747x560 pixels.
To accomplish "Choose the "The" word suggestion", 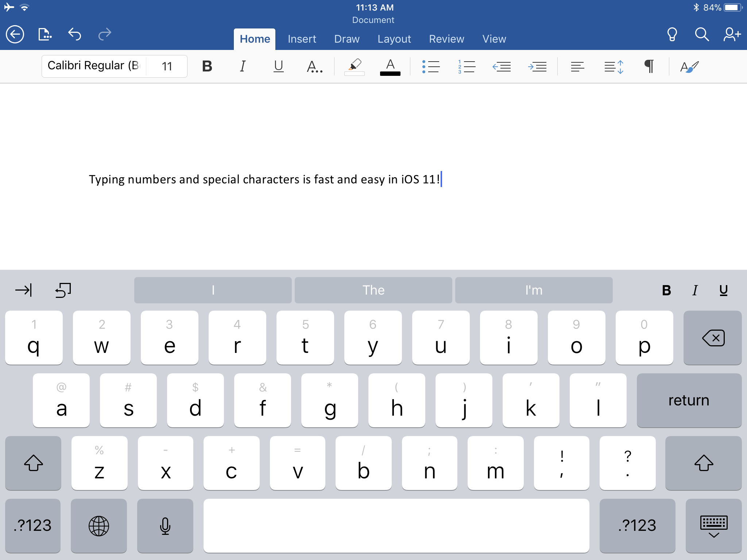I will click(x=373, y=290).
